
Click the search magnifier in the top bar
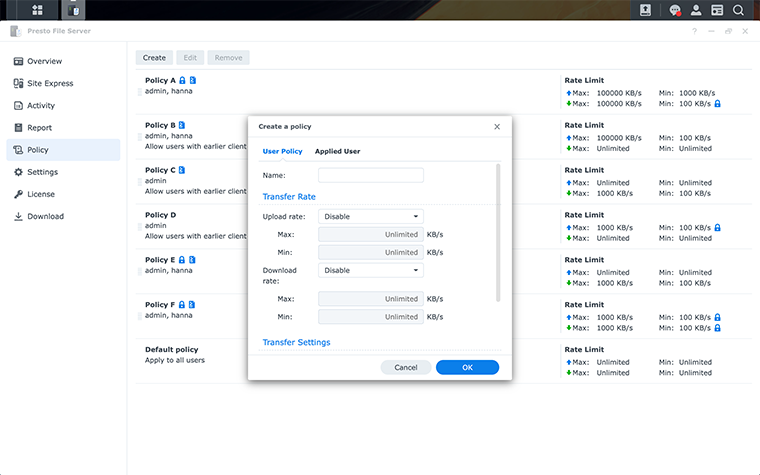coord(738,10)
